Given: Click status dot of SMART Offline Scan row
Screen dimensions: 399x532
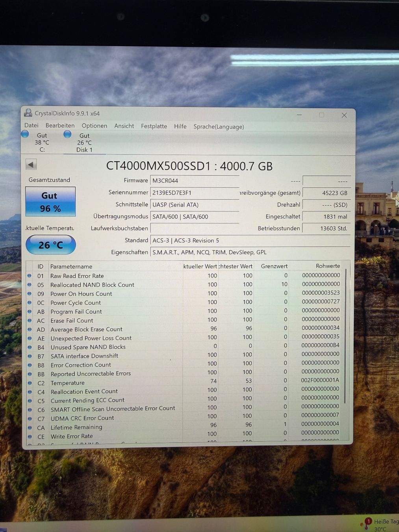Looking at the screenshot, I should point(30,409).
